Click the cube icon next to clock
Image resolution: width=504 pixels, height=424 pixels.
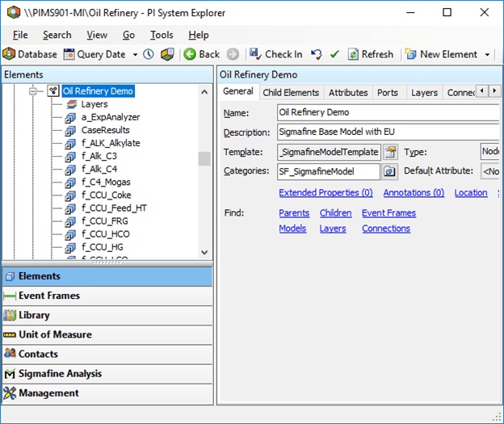167,54
